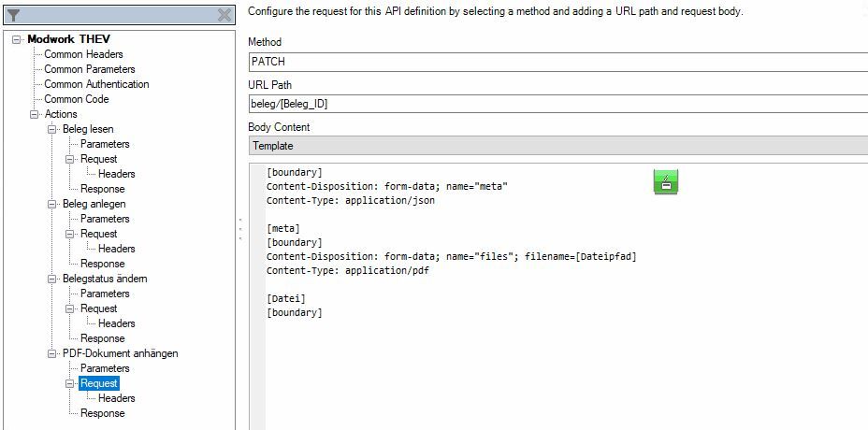Open Headers under PDF-Dokument anhängen Request
The image size is (868, 430).
click(117, 398)
